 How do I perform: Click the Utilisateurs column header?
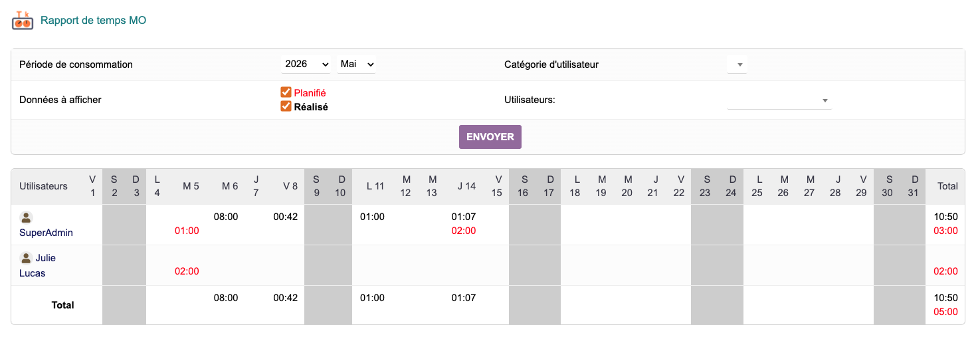(43, 186)
